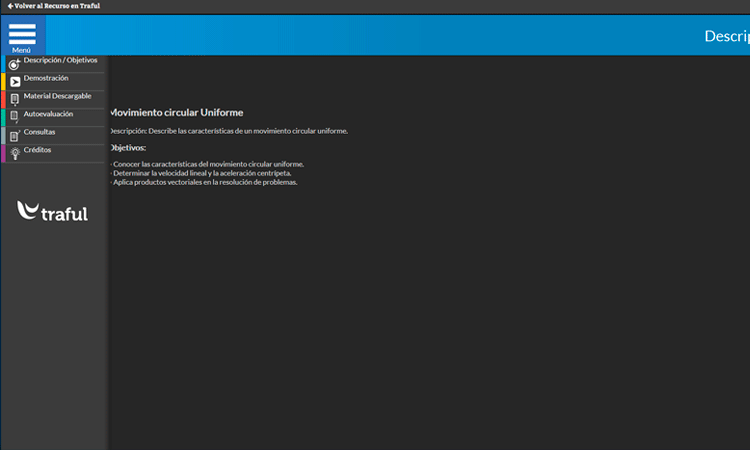Toggle the hamburger menu icon

point(22,32)
